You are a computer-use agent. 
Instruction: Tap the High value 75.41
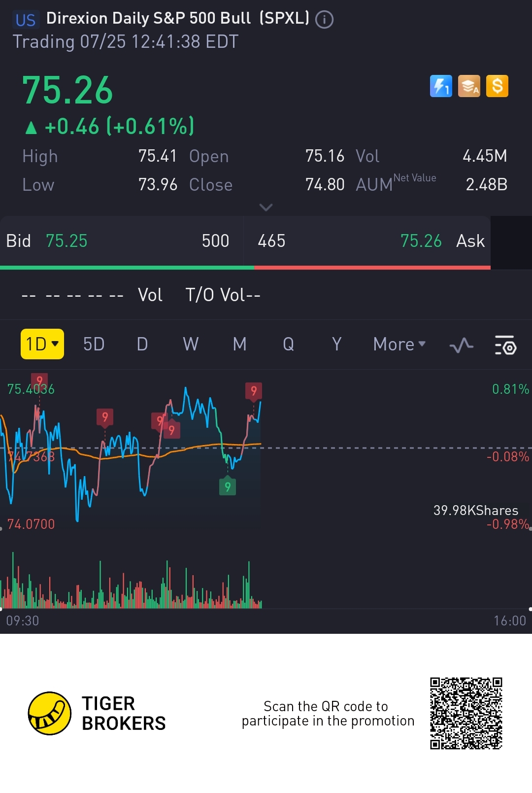tap(158, 156)
